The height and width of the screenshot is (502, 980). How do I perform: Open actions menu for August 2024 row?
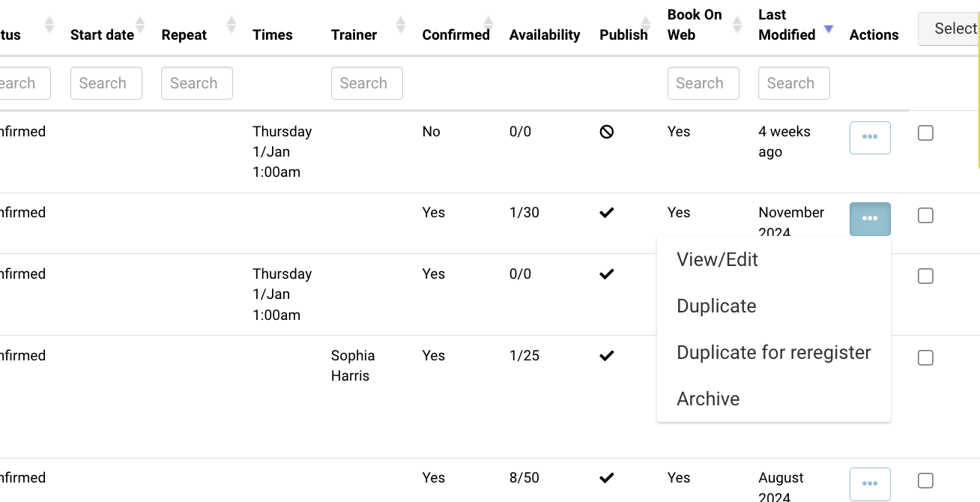click(x=869, y=484)
